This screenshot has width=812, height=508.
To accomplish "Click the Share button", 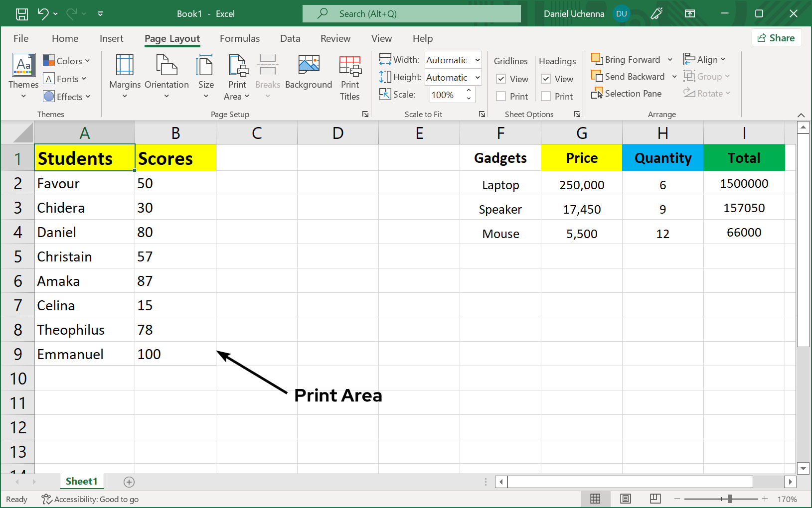I will (776, 38).
